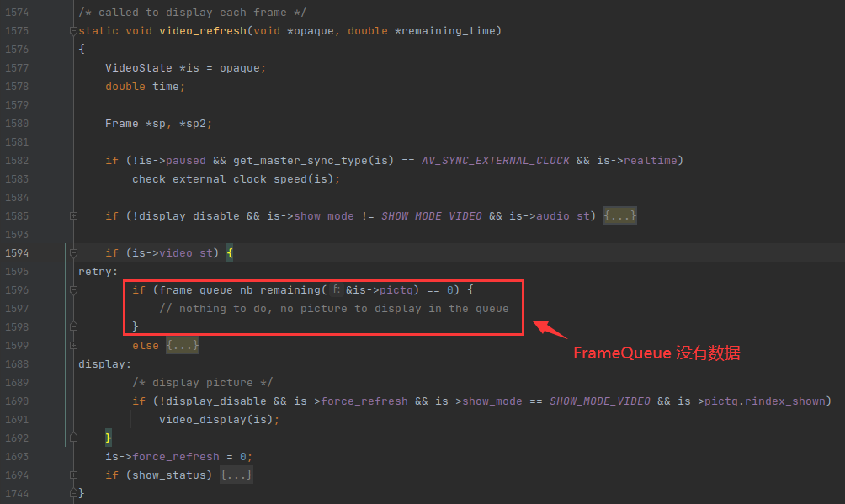
Task: Click the 'f:' parameter hint inlay
Action: click(337, 289)
